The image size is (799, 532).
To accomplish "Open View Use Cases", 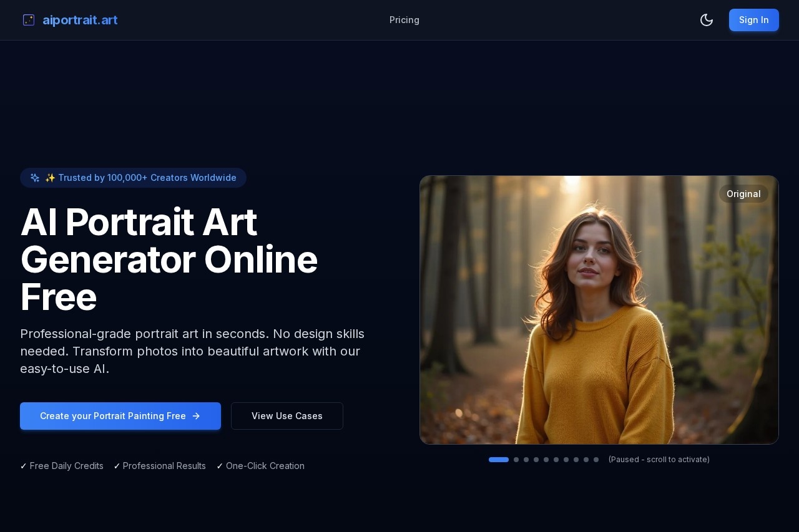I will click(x=287, y=416).
